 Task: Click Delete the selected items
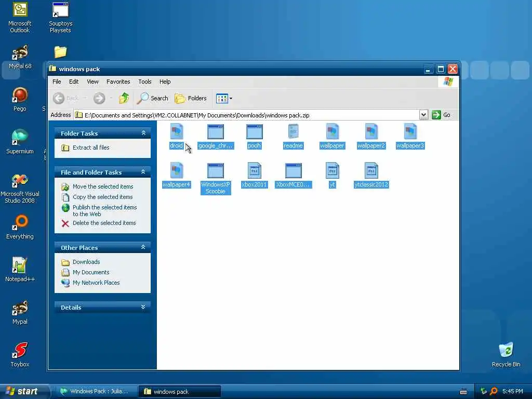104,223
